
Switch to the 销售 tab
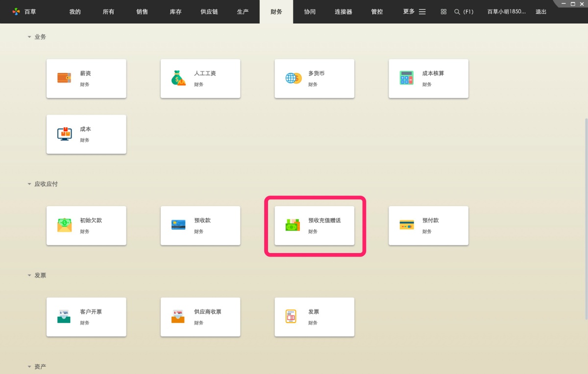point(142,12)
